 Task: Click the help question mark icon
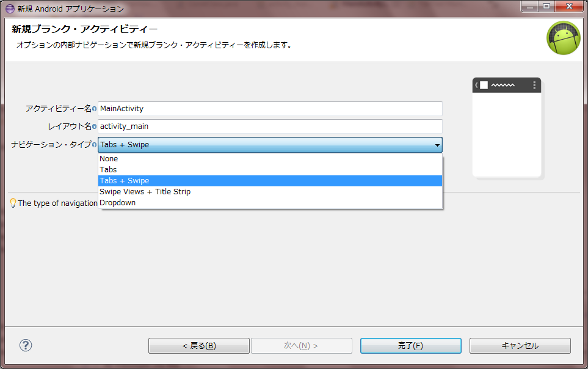point(26,345)
